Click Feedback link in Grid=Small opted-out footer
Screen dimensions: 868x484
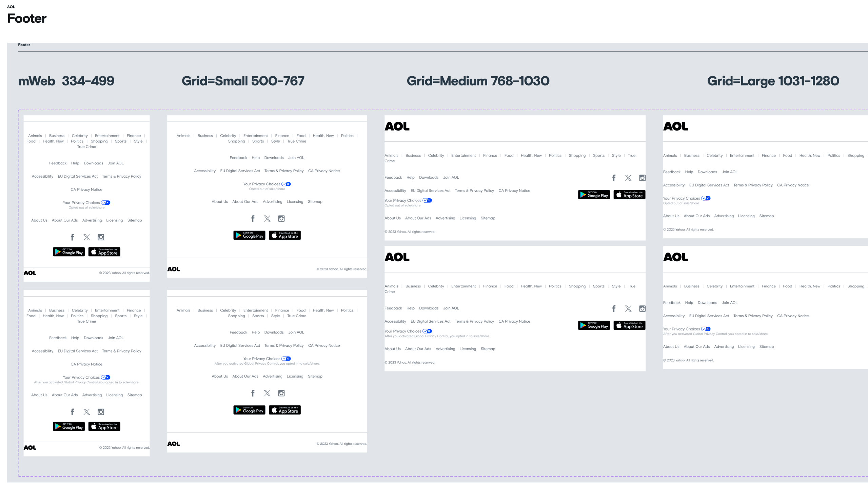click(238, 158)
